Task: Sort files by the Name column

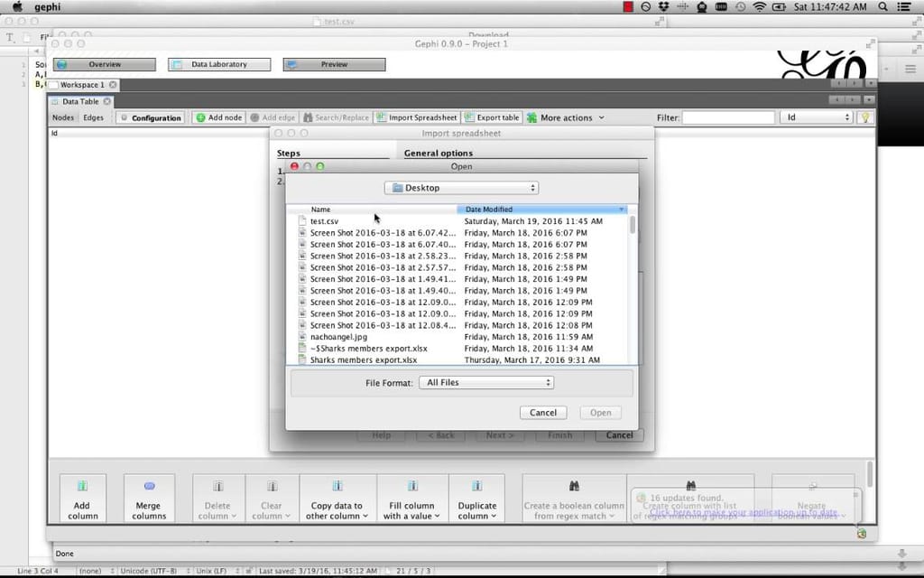Action: [x=372, y=210]
